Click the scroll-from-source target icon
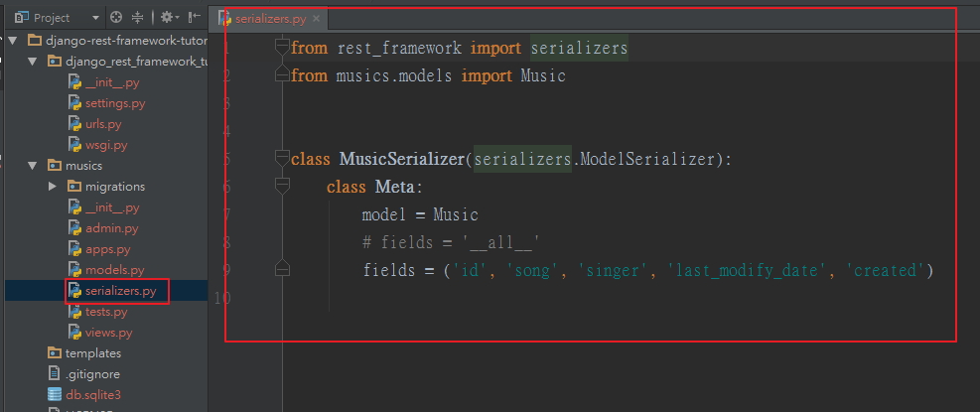Screen dimensions: 980x412 pyautogui.click(x=116, y=18)
